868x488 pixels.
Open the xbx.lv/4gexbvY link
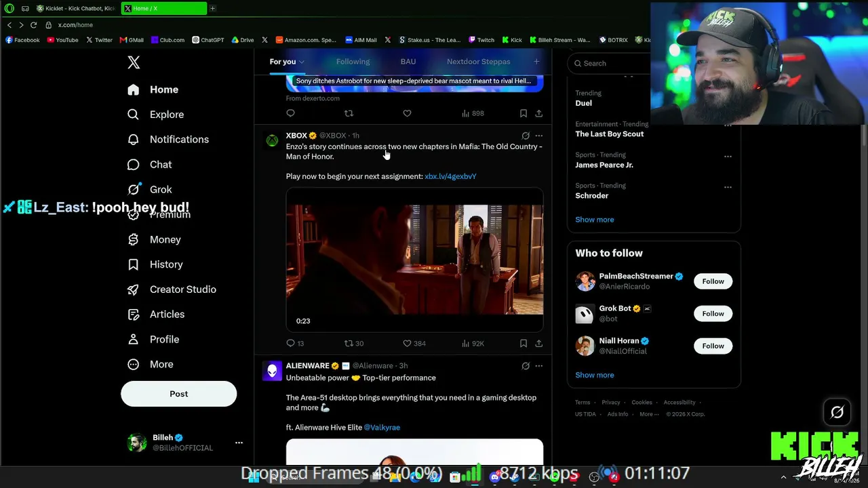coord(450,176)
